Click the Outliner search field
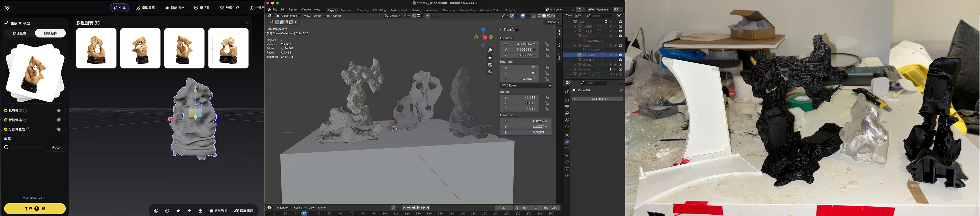 click(x=600, y=16)
